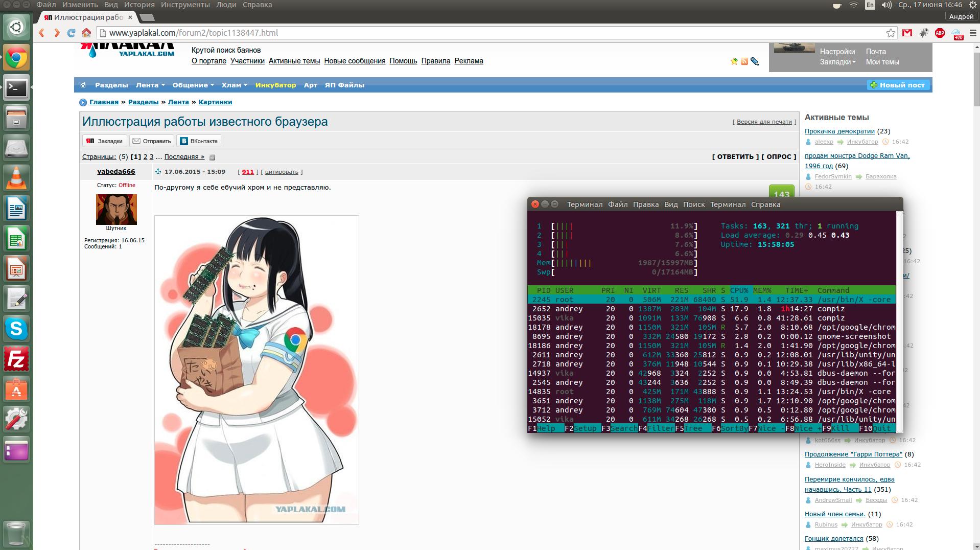Screen dimensions: 980x550
Task: Click the blue pencil icon in the site header
Action: tap(755, 61)
